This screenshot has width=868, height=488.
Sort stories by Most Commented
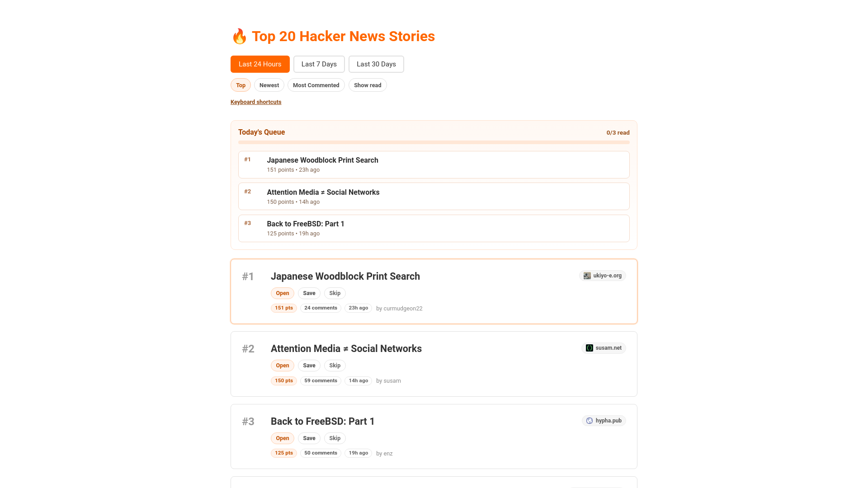(316, 85)
